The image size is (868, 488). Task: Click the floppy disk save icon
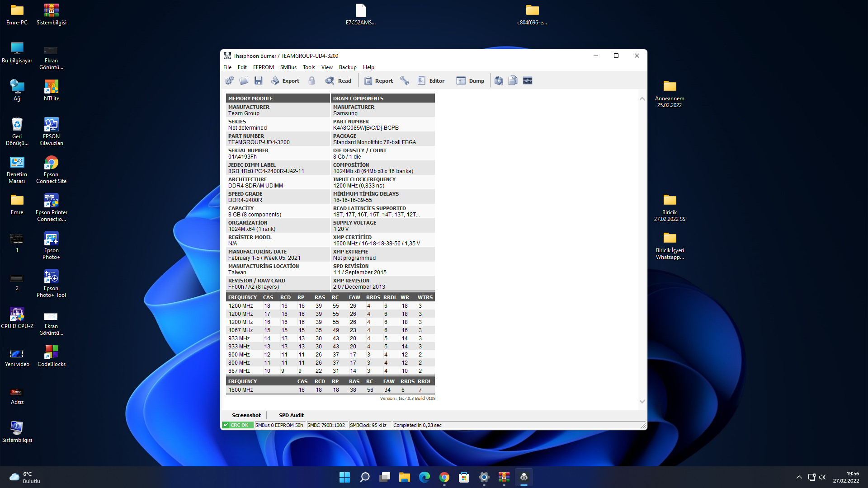(x=258, y=81)
